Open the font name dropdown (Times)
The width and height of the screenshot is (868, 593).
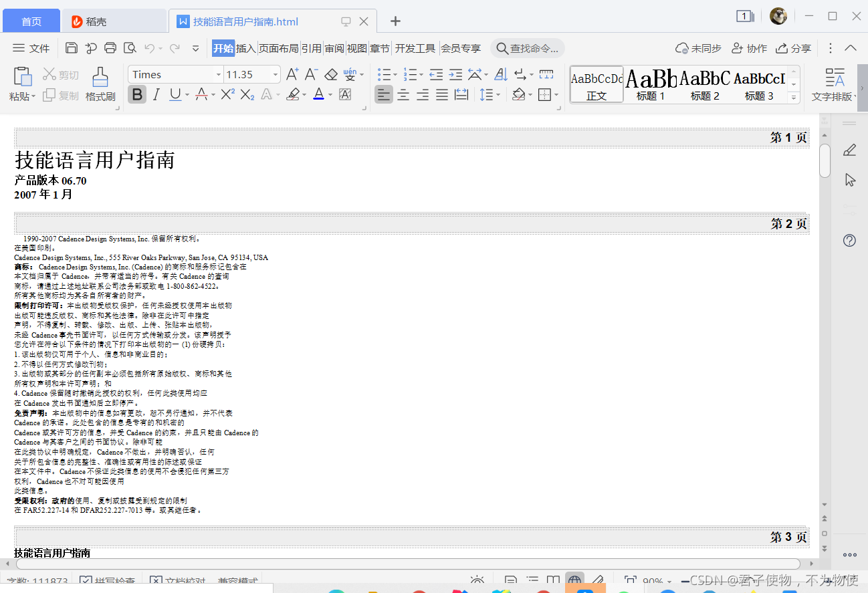218,74
